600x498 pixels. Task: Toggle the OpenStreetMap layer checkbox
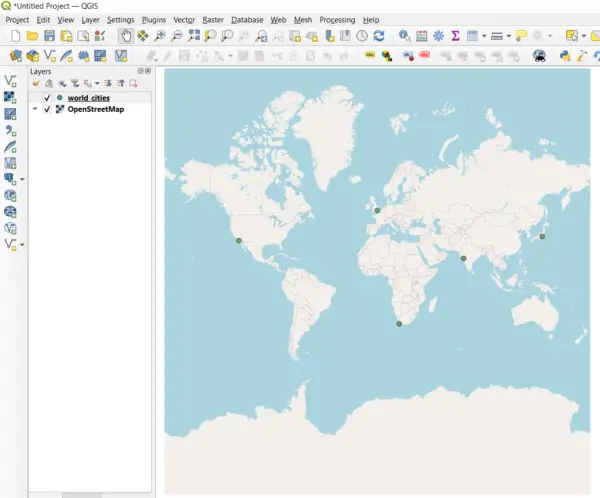tap(47, 109)
